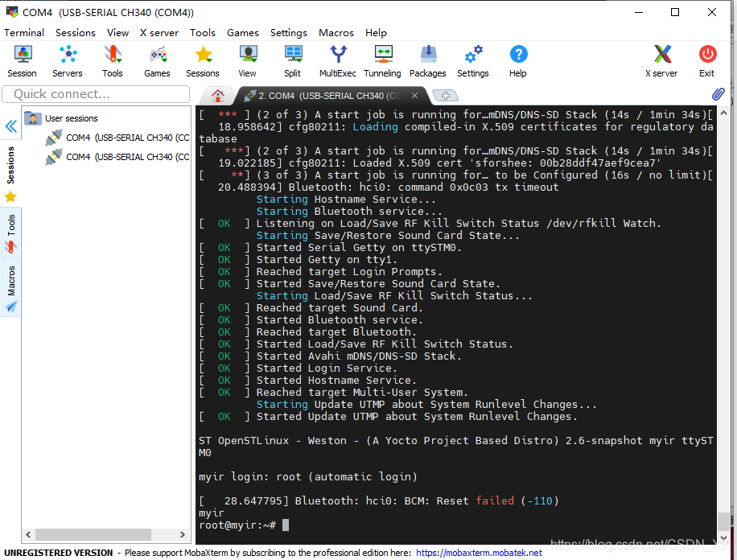Open the Macros menu in the menu bar
737x560 pixels.
[336, 32]
